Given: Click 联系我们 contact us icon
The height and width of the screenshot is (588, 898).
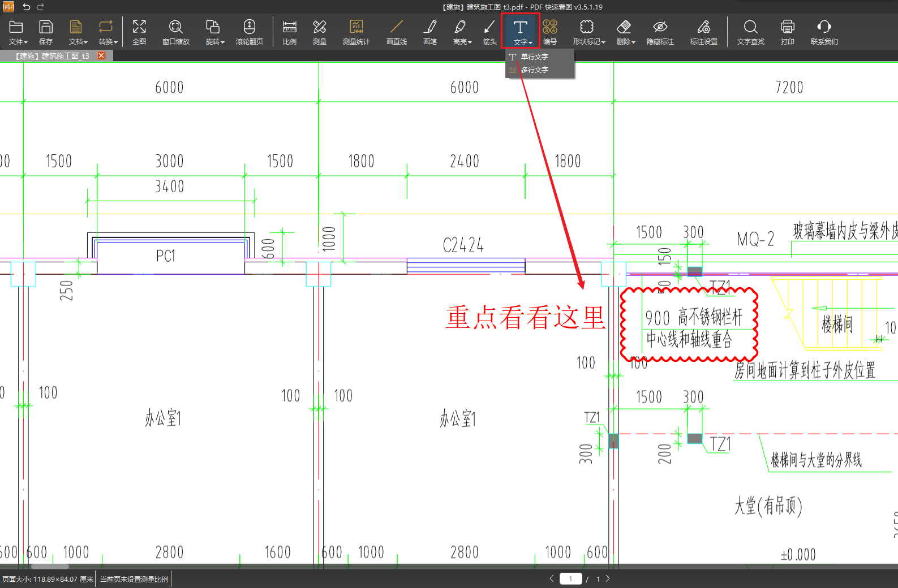Looking at the screenshot, I should [x=824, y=27].
